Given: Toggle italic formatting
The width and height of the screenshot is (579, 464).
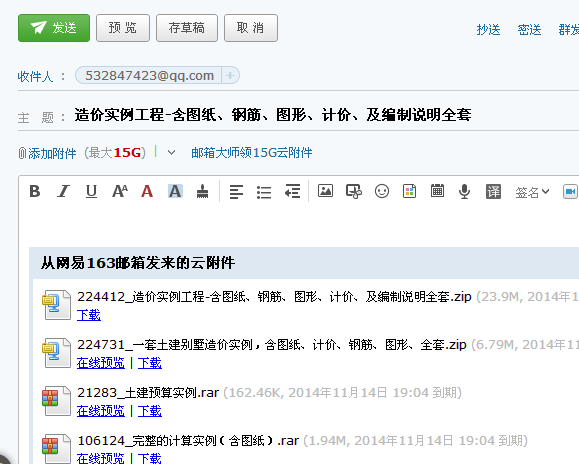Looking at the screenshot, I should pyautogui.click(x=63, y=191).
